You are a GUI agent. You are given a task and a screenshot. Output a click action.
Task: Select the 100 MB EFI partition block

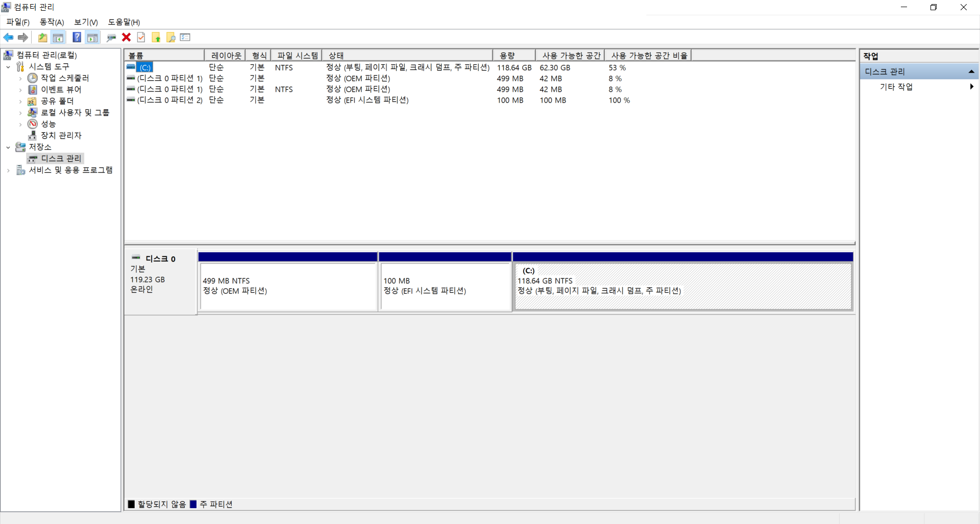(x=446, y=286)
